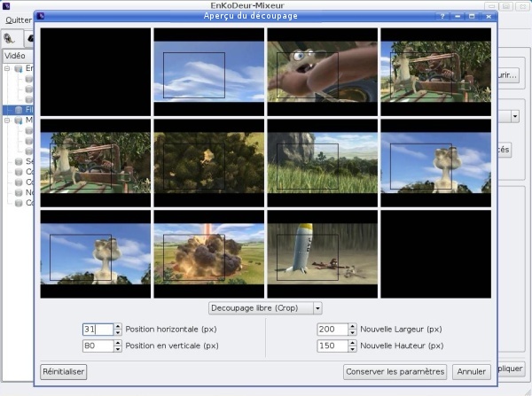
Task: Decrease Nouvelle Hauteur with down arrow
Action: pyautogui.click(x=353, y=349)
